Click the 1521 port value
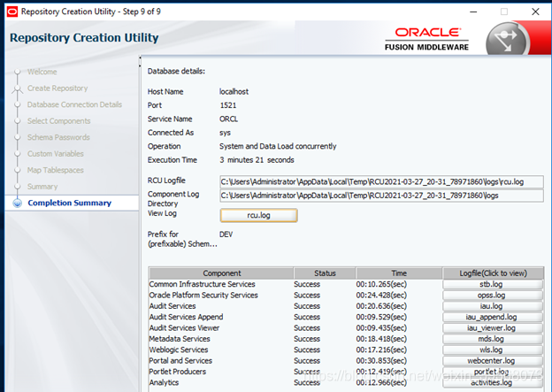The height and width of the screenshot is (392, 552). tap(228, 105)
